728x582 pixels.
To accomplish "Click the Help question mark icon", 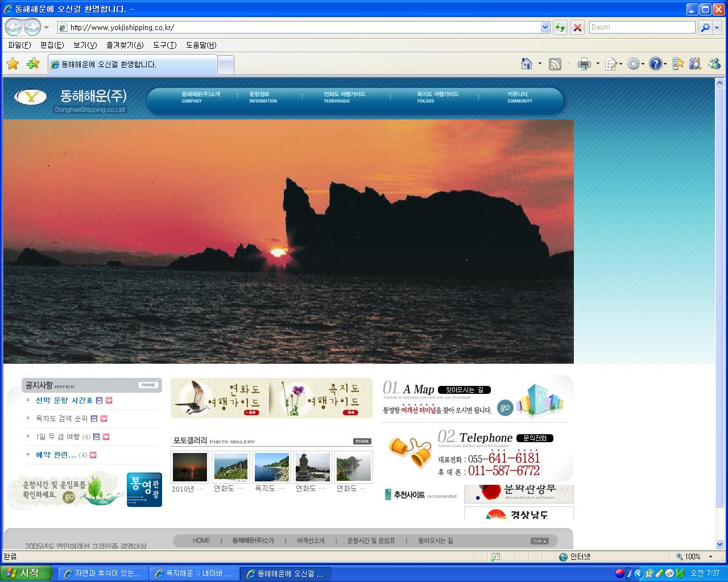I will click(x=655, y=64).
